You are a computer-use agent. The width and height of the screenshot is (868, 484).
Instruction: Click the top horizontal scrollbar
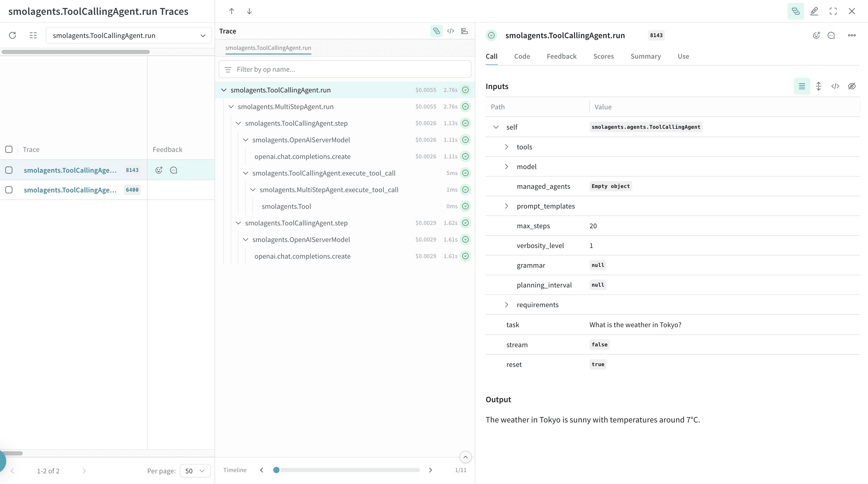pos(76,52)
